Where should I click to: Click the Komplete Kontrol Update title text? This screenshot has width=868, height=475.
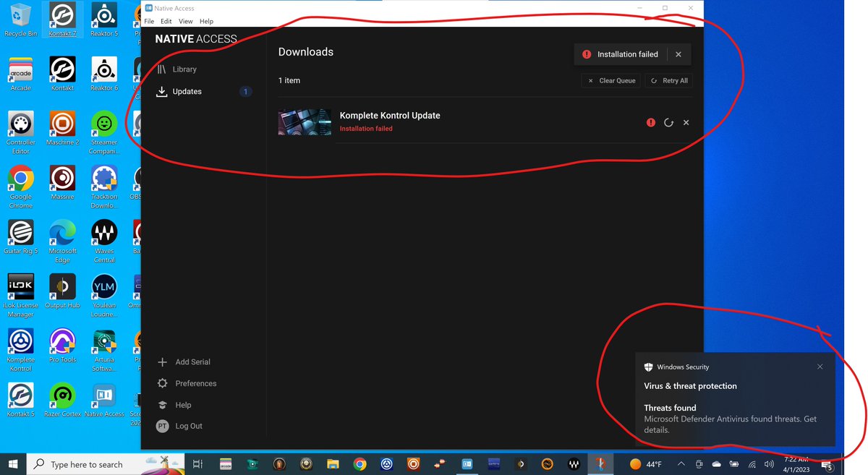tap(390, 116)
